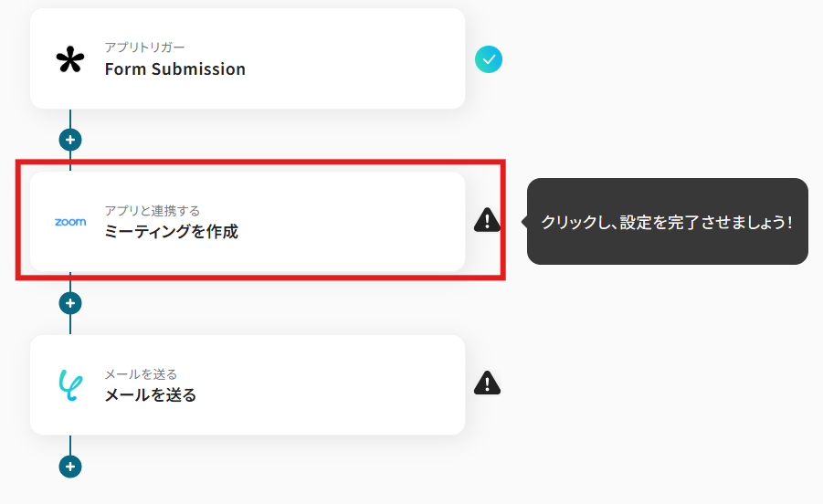Click the blue checkmark status icon
This screenshot has width=823, height=504.
[489, 60]
